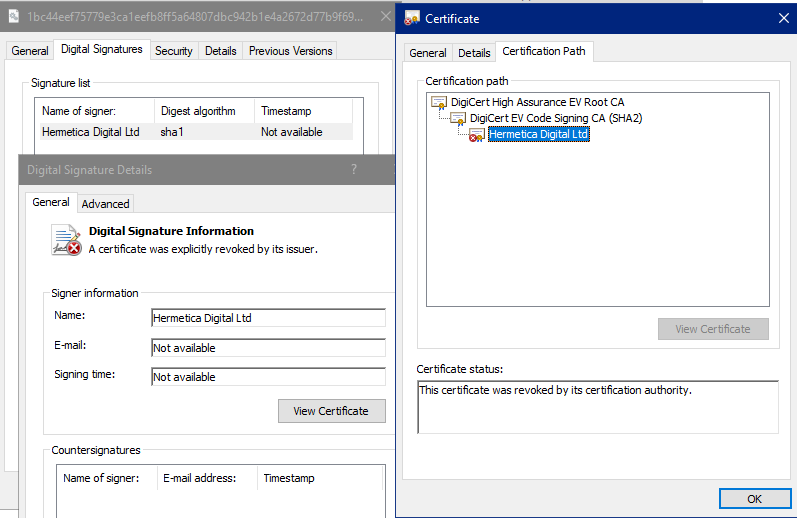The width and height of the screenshot is (797, 518).
Task: Click the 'certificate was explicitly revoked' message
Action: click(203, 249)
